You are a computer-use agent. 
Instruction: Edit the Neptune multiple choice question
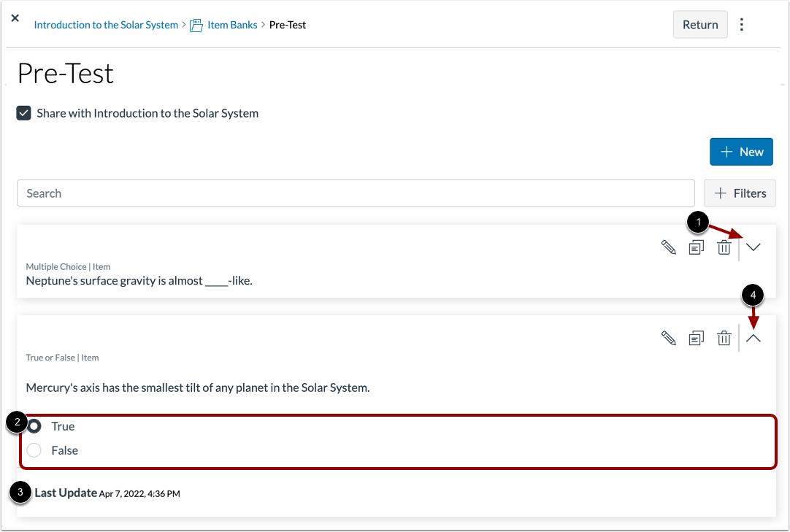point(668,247)
